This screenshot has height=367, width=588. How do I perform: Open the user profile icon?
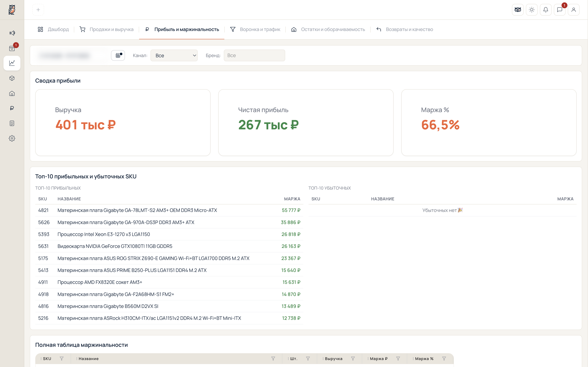(x=573, y=10)
